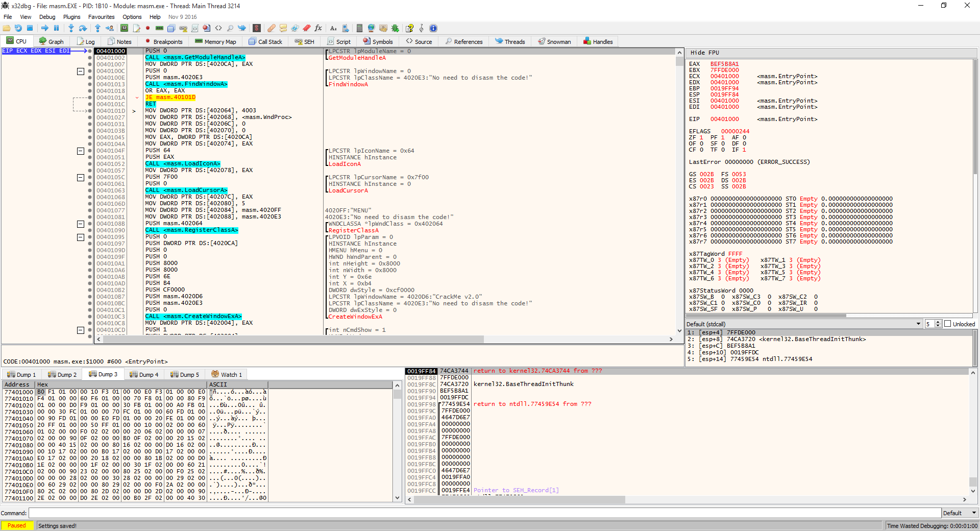The width and height of the screenshot is (980, 531).
Task: Click the Execute Till Return icon
Action: point(97,28)
